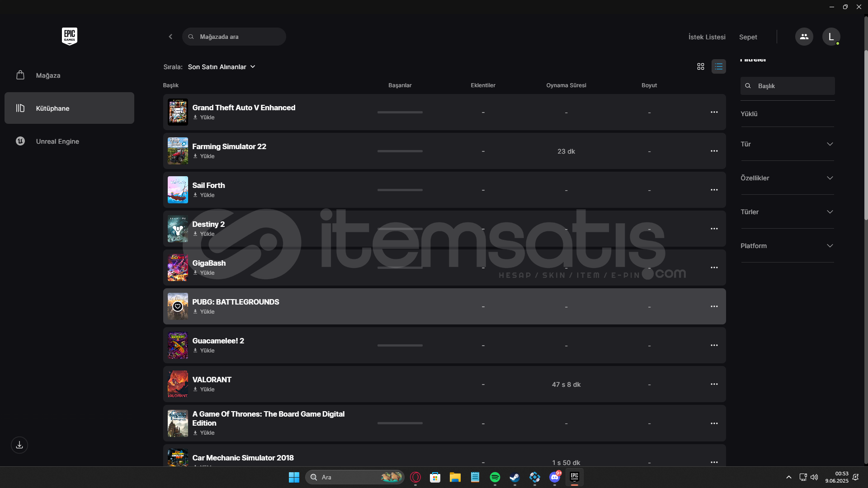Open options menu for Guacamelee! 2
This screenshot has height=488, width=868.
point(714,345)
